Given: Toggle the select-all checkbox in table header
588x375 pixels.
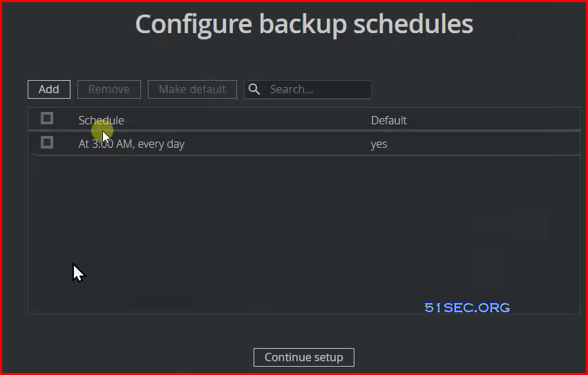Looking at the screenshot, I should [47, 119].
